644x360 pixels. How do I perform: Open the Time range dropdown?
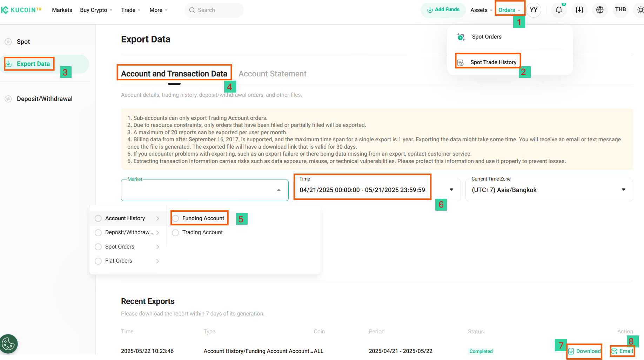pyautogui.click(x=451, y=190)
